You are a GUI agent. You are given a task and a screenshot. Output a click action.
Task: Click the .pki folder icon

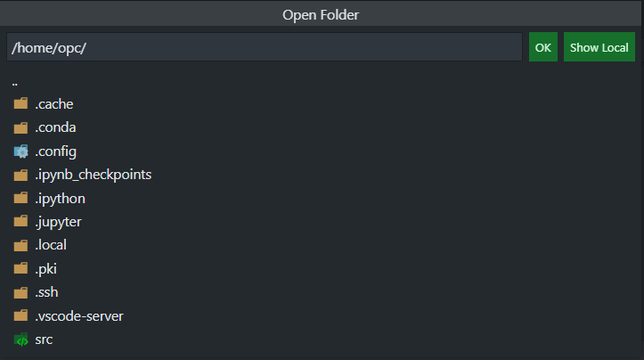(x=20, y=269)
